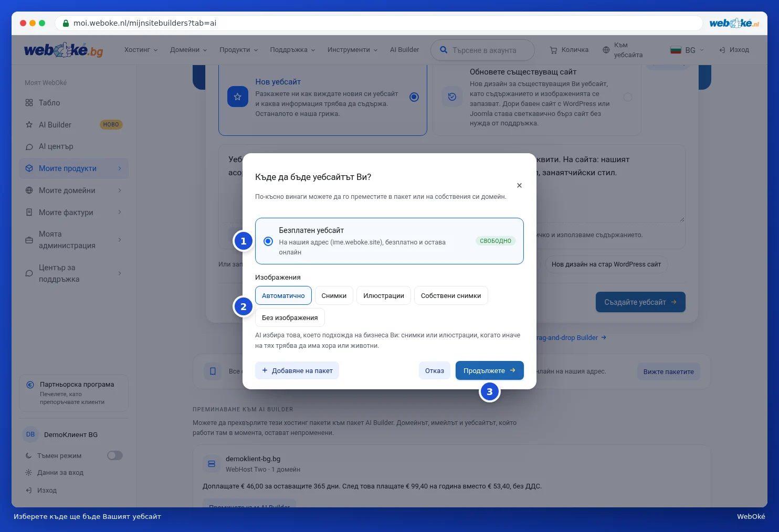This screenshot has height=532, width=779.
Task: Click the Търсене в акаунта search field
Action: [482, 50]
